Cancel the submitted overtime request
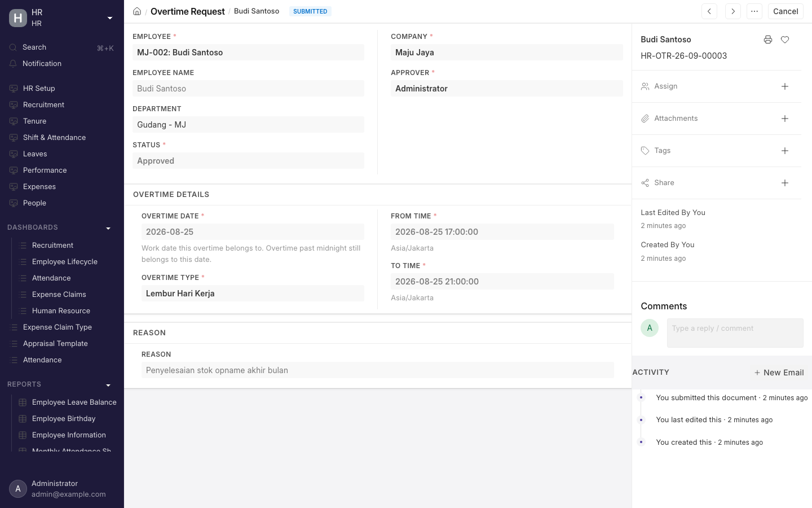 pos(785,11)
